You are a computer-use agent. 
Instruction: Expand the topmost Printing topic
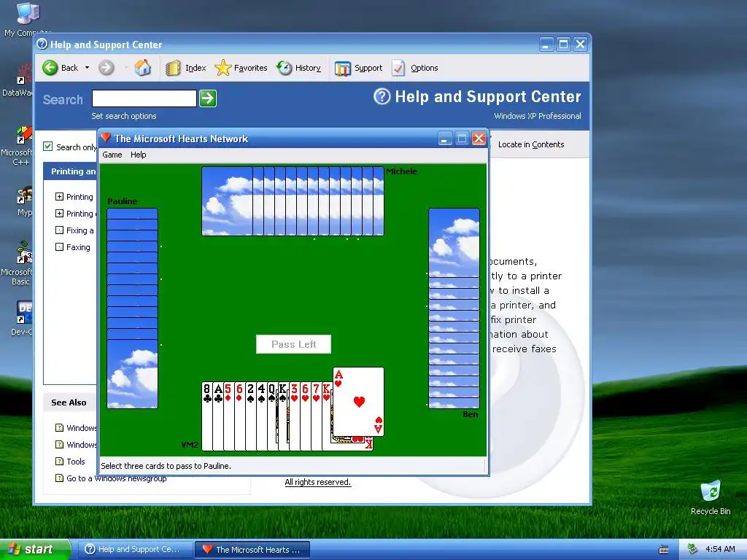tap(59, 197)
